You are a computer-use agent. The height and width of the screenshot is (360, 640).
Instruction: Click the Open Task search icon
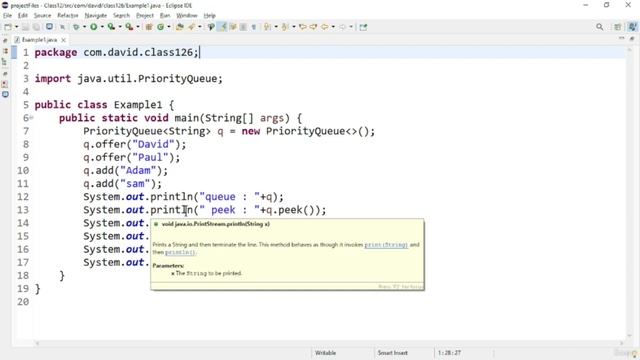coord(191,27)
